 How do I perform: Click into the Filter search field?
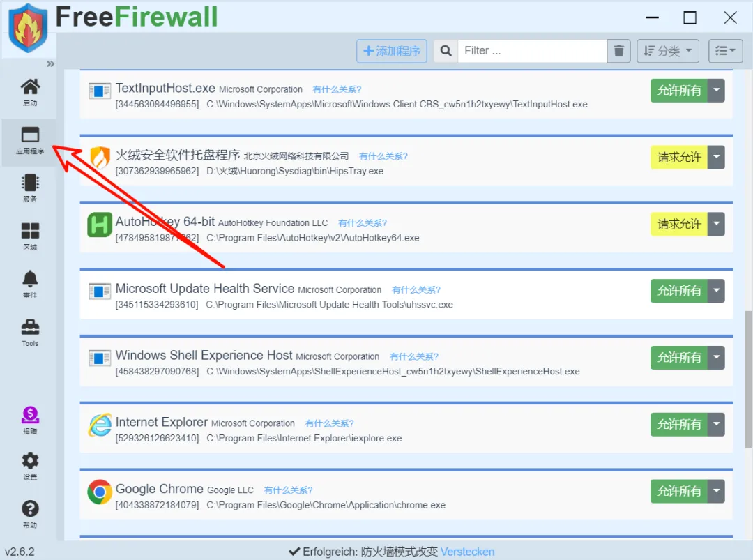coord(532,51)
